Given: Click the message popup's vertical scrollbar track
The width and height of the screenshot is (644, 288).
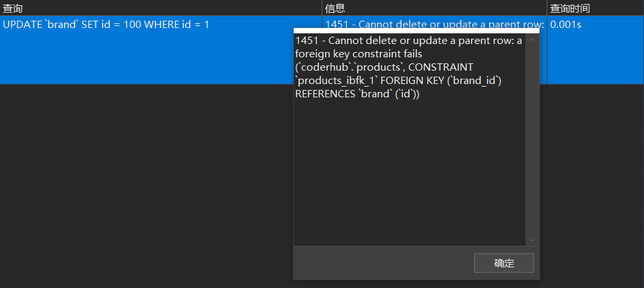Looking at the screenshot, I should [532, 140].
